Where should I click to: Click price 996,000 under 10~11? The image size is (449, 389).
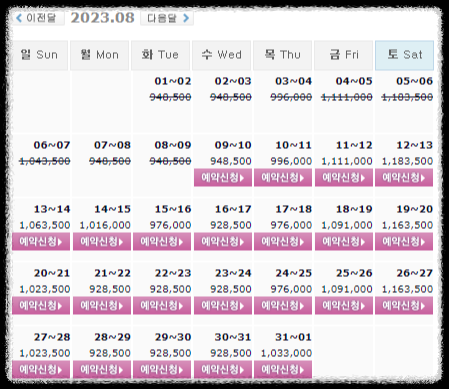[291, 161]
